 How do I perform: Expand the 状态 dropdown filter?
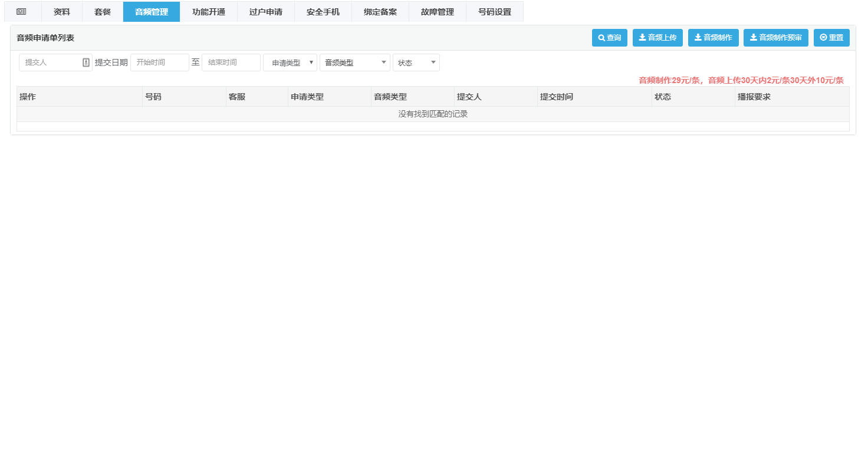(416, 62)
